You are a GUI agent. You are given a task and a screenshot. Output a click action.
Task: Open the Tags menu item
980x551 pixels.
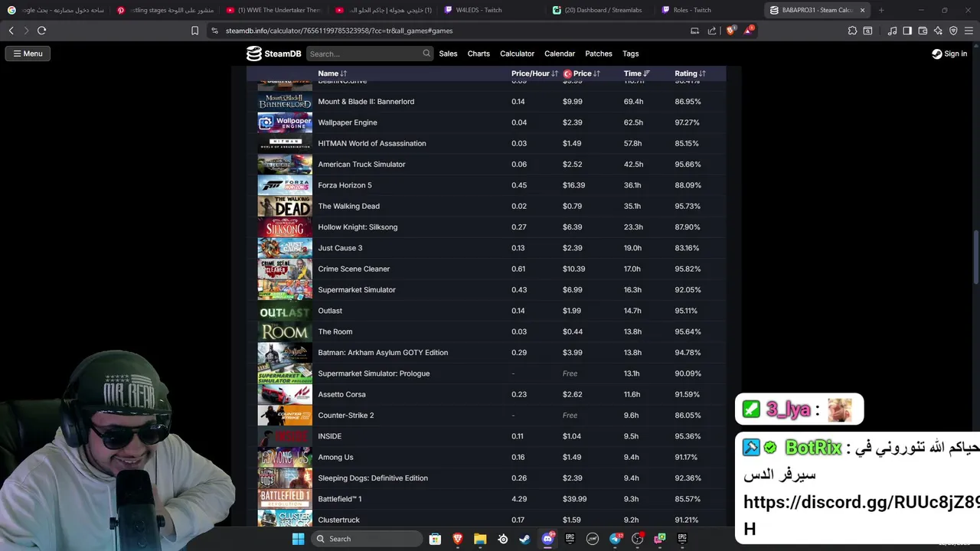coord(631,54)
